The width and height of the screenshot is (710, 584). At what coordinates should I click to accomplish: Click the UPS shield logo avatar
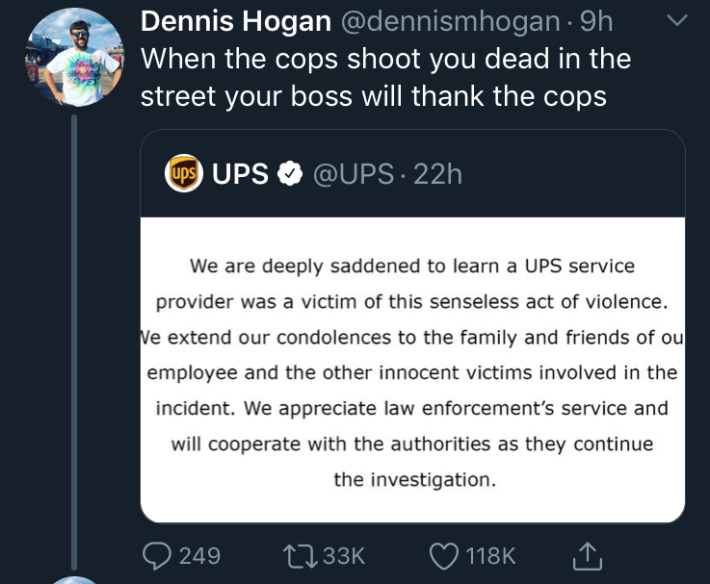tap(183, 174)
